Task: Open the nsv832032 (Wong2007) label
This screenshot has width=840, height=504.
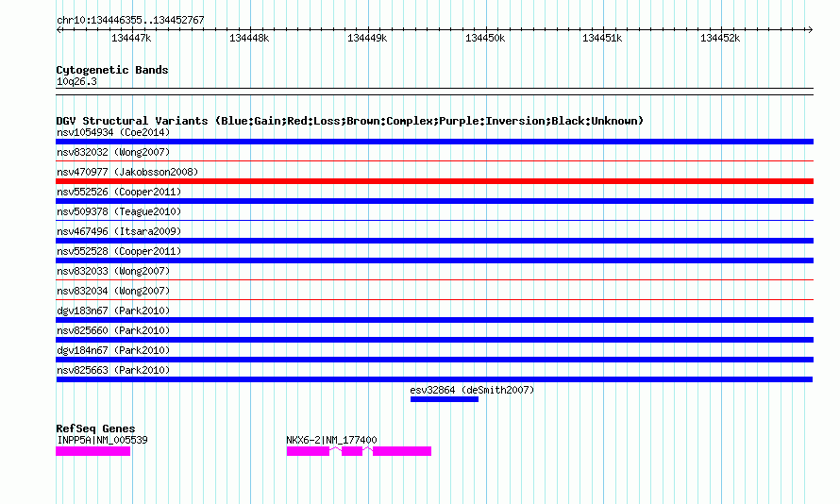Action: coord(113,152)
